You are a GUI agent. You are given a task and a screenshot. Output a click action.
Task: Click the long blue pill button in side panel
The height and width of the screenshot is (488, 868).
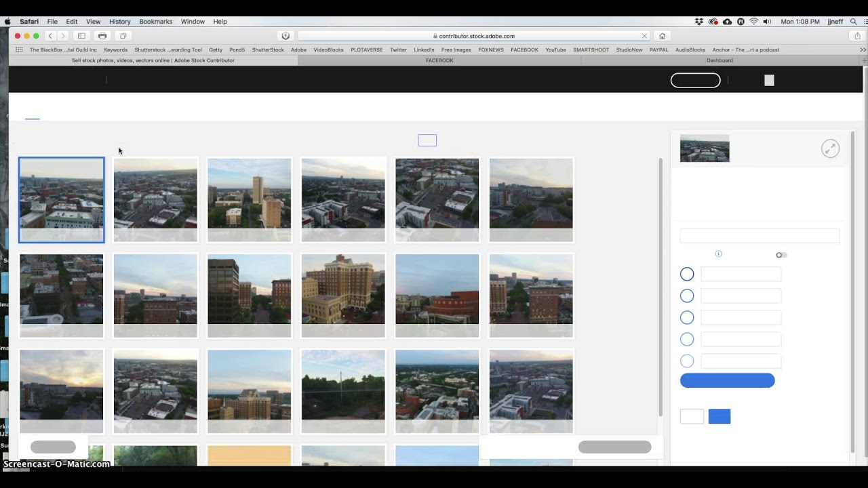point(727,380)
